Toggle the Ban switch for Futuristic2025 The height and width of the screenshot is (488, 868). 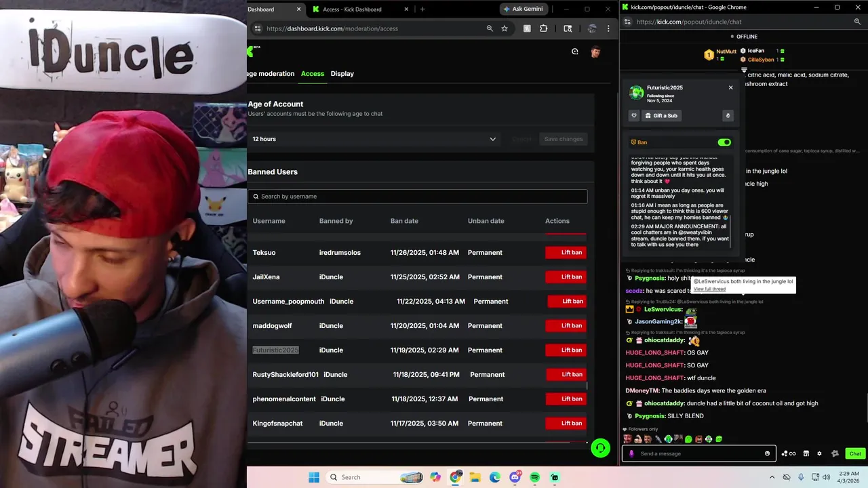[724, 142]
